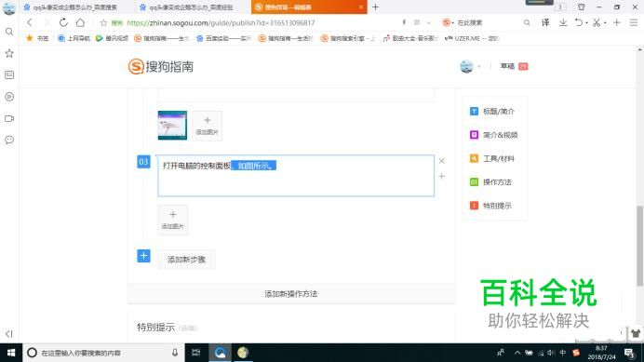Open sidebar favorites star icon
The width and height of the screenshot is (644, 362).
point(9,53)
